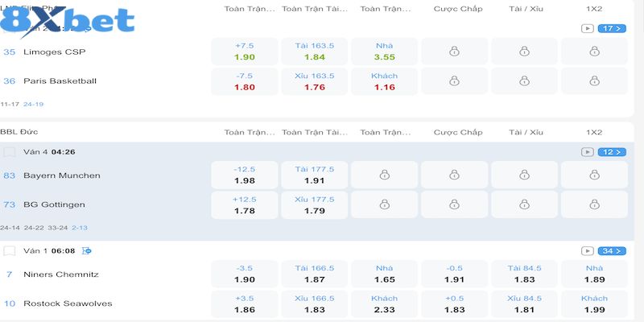Select Khách odds 1.16 for Paris Basketball
Viewport: 644px width, 322px height.
point(385,81)
